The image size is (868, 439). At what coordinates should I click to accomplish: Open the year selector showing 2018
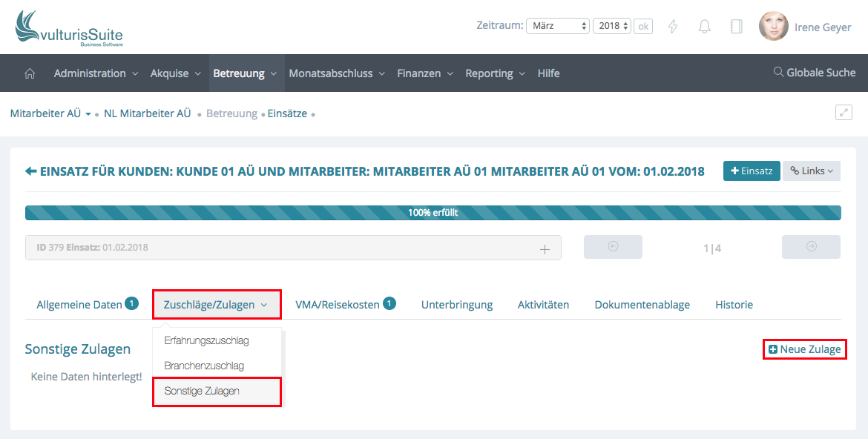point(612,26)
